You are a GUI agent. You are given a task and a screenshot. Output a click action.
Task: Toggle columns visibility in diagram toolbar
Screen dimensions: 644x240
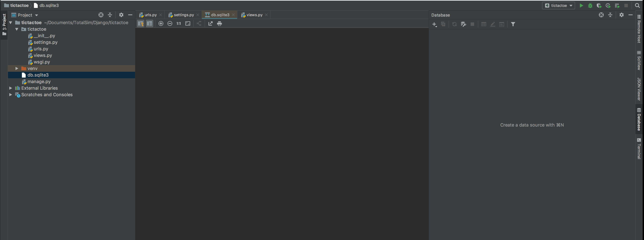coord(150,23)
